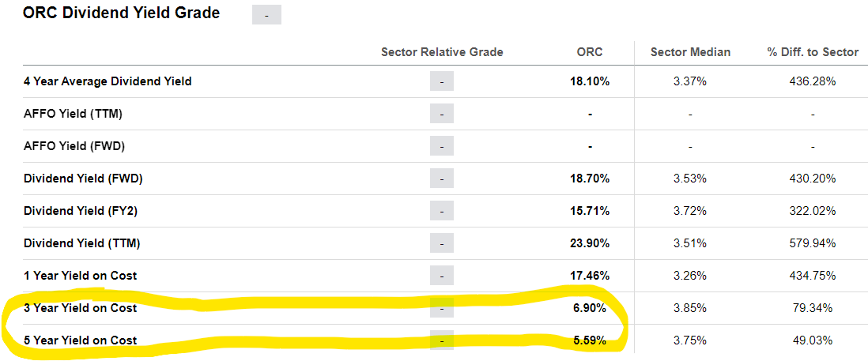Click the grade badge beside the title
This screenshot has width=868, height=361.
pos(266,15)
